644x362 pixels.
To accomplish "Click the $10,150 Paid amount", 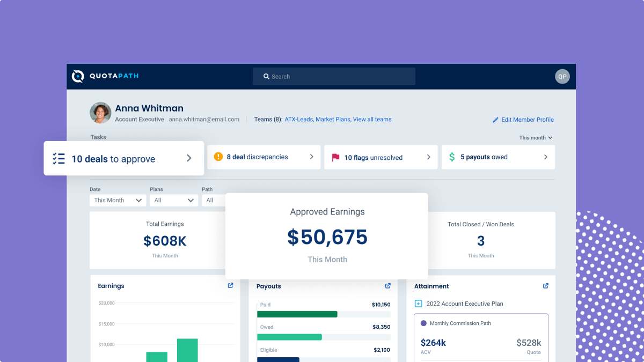I will click(381, 305).
